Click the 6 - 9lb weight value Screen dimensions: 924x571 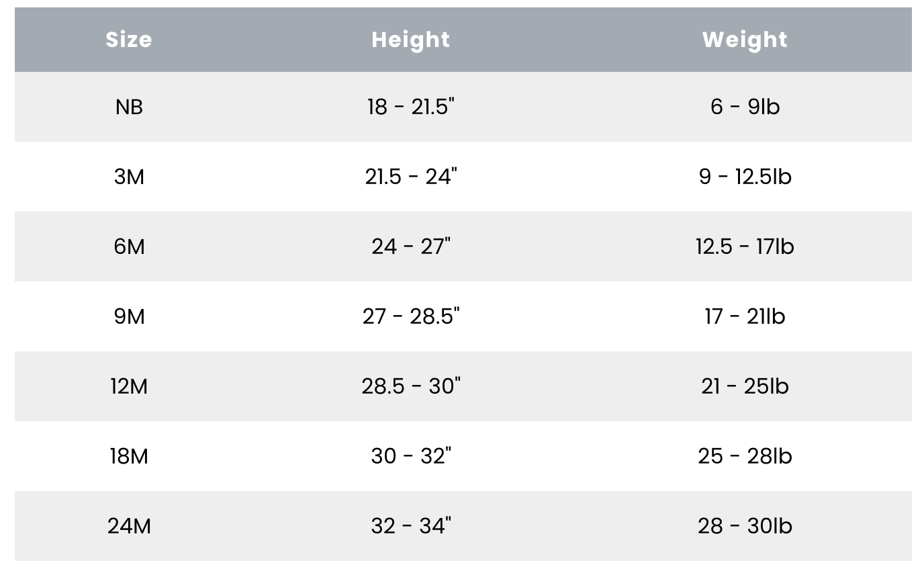(x=745, y=107)
